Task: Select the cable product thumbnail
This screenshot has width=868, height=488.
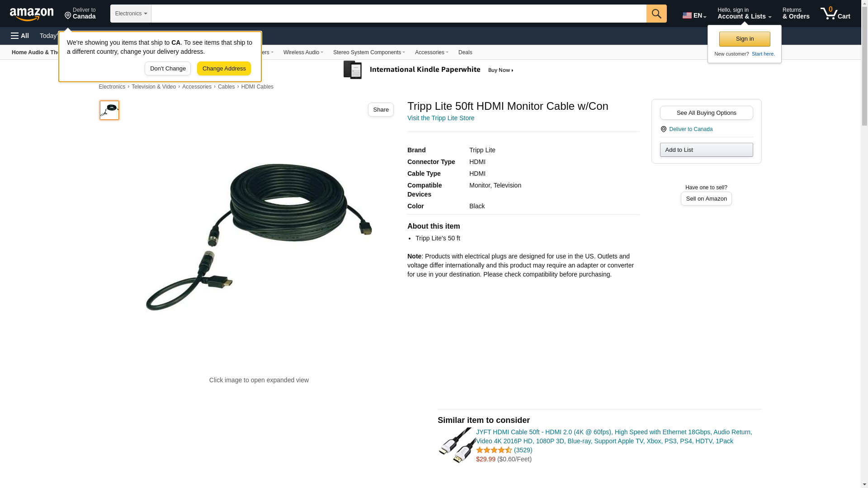Action: [109, 110]
